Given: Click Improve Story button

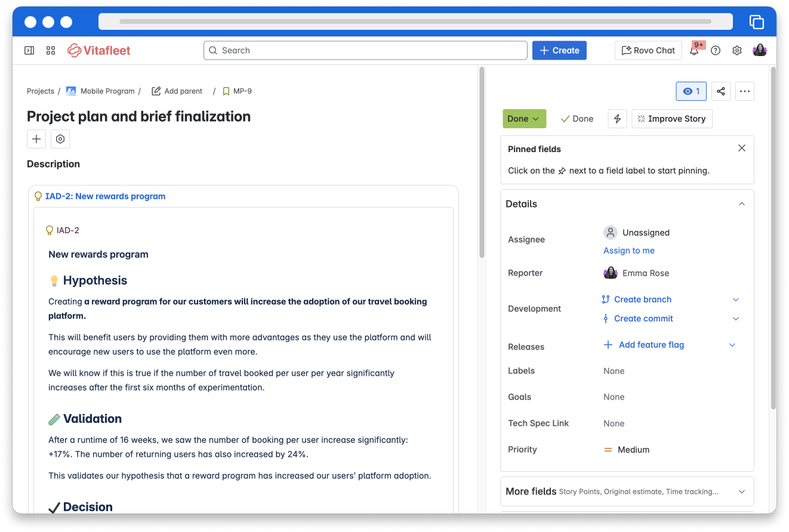Looking at the screenshot, I should (x=672, y=119).
